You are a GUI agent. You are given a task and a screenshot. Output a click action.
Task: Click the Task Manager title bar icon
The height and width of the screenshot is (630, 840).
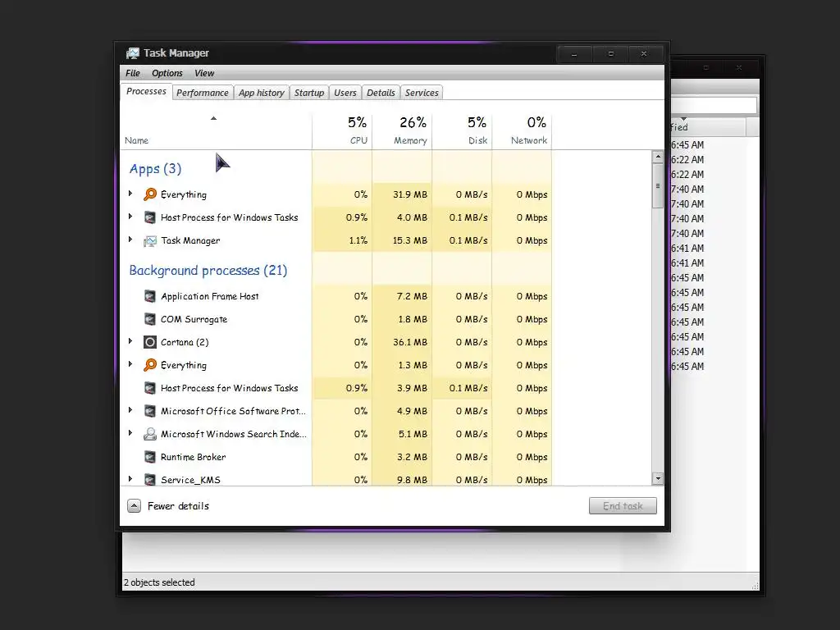point(132,53)
